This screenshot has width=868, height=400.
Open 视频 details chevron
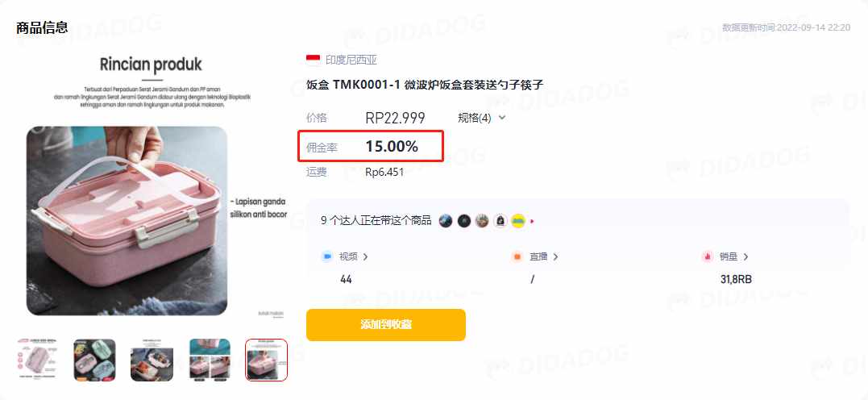point(365,257)
